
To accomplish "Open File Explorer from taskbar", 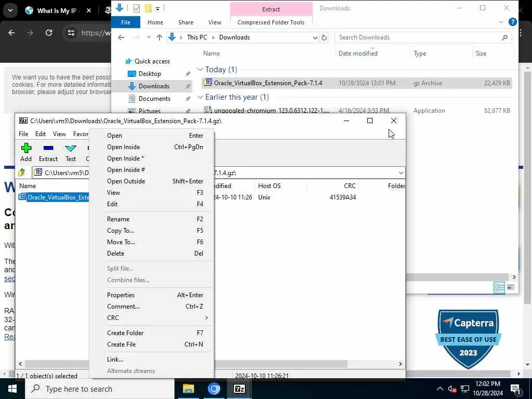I will [x=188, y=389].
